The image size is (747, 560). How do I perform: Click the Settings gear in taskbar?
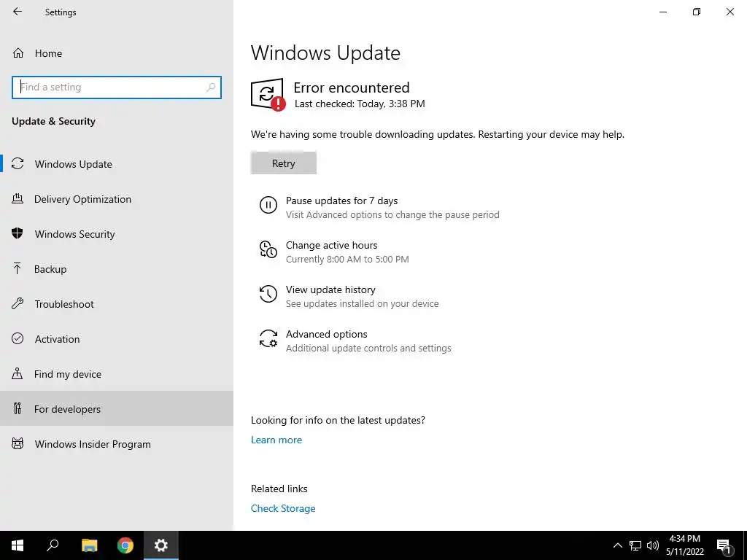click(x=161, y=545)
